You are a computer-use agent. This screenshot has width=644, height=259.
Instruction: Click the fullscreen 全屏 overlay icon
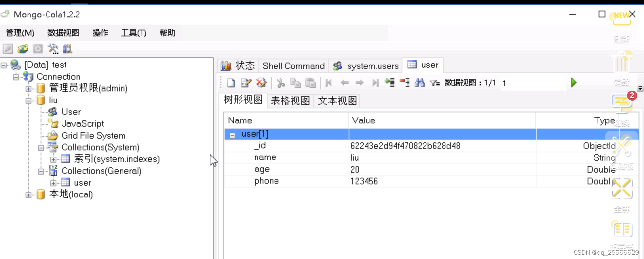click(x=622, y=189)
